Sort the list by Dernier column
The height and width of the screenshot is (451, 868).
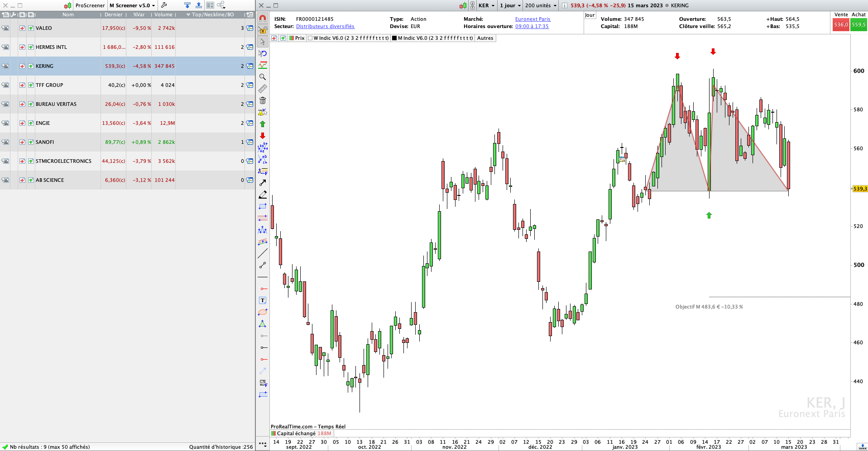(x=113, y=14)
